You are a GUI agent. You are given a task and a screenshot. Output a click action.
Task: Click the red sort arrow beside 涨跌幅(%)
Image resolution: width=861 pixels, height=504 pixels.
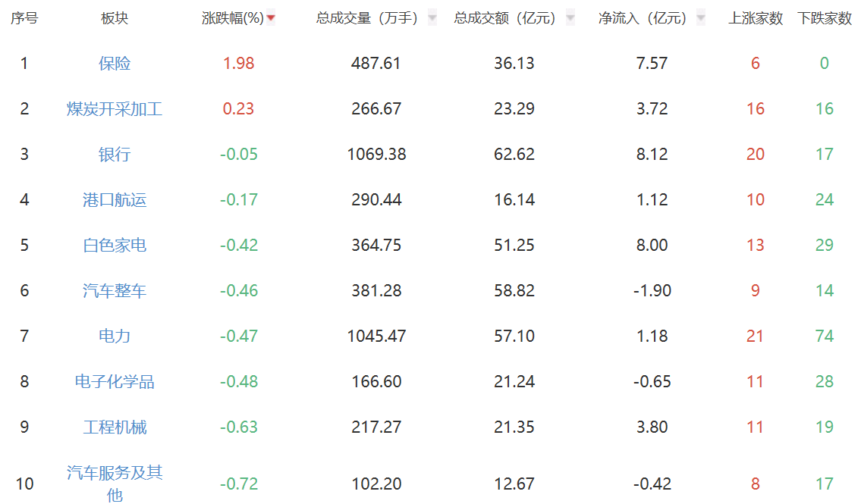click(x=271, y=18)
